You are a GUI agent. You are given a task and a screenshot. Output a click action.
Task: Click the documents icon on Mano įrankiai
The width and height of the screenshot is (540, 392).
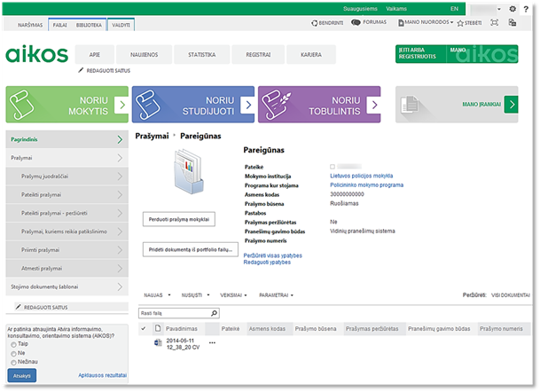(410, 105)
